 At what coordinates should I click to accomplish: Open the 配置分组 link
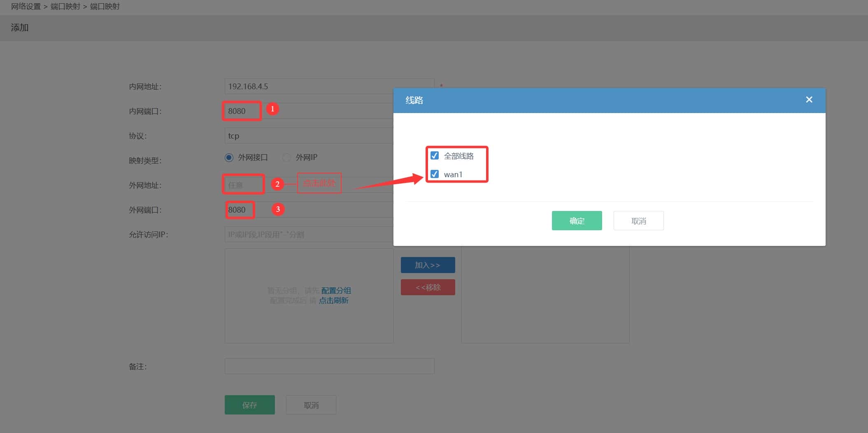click(x=336, y=290)
